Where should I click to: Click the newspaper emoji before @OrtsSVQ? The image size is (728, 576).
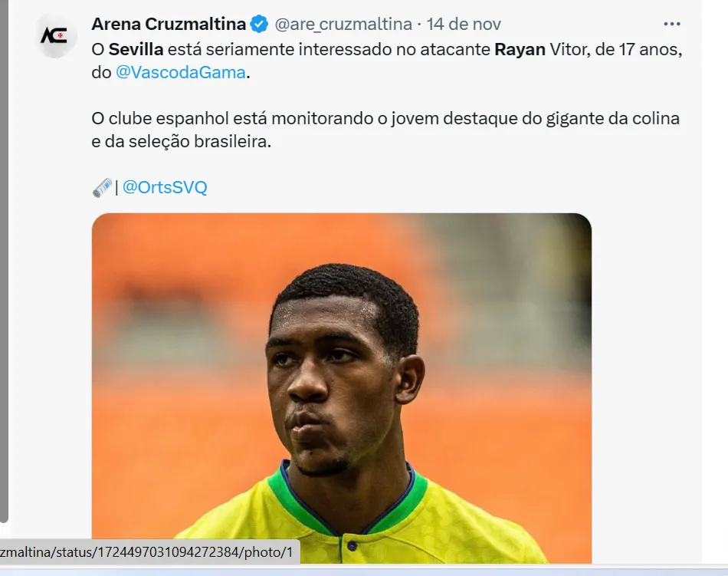(x=102, y=188)
